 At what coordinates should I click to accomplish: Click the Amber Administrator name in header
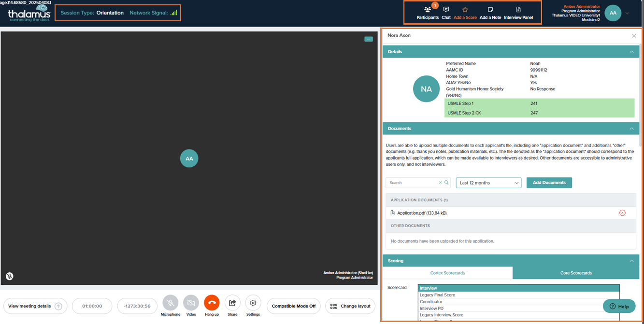pos(581,6)
